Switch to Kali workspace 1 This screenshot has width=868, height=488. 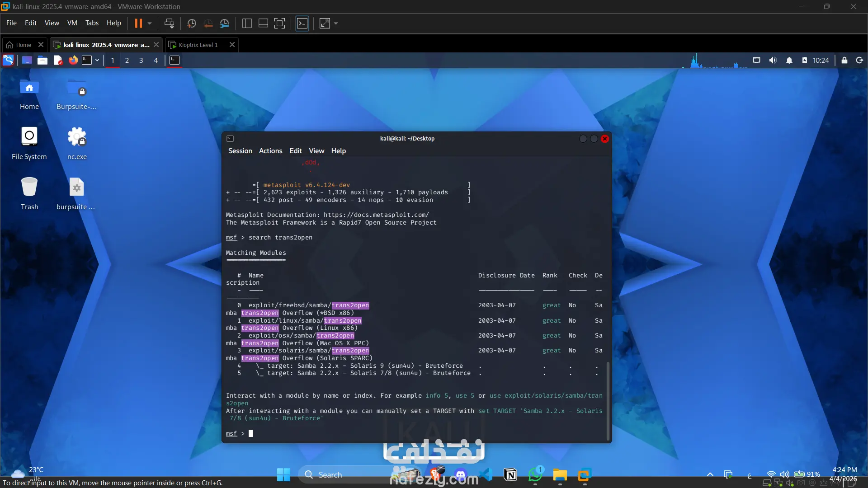pos(113,61)
